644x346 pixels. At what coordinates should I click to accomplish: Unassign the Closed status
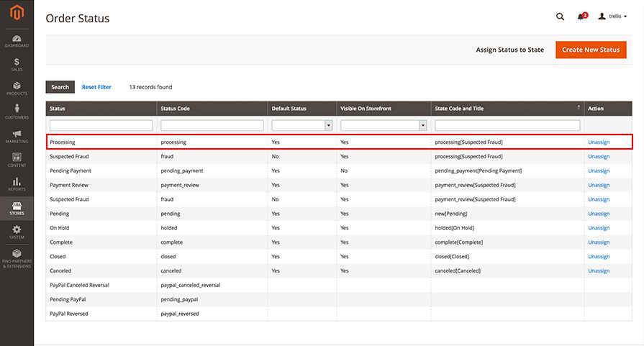click(599, 257)
